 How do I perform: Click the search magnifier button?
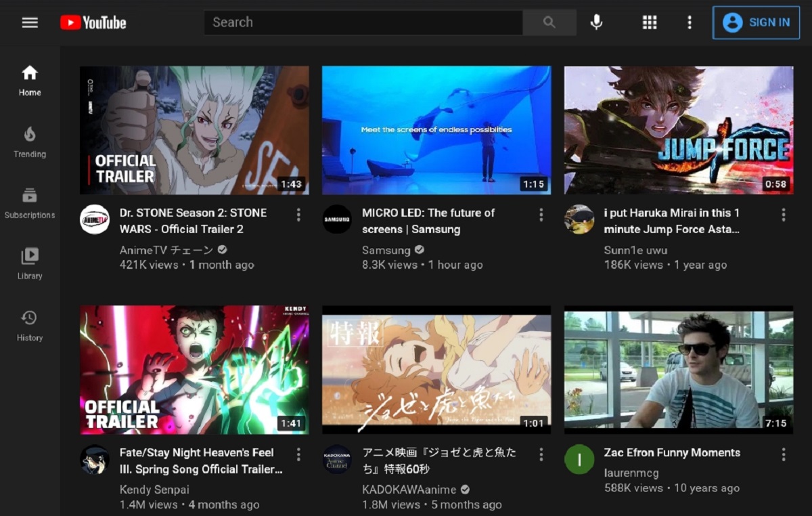point(549,22)
